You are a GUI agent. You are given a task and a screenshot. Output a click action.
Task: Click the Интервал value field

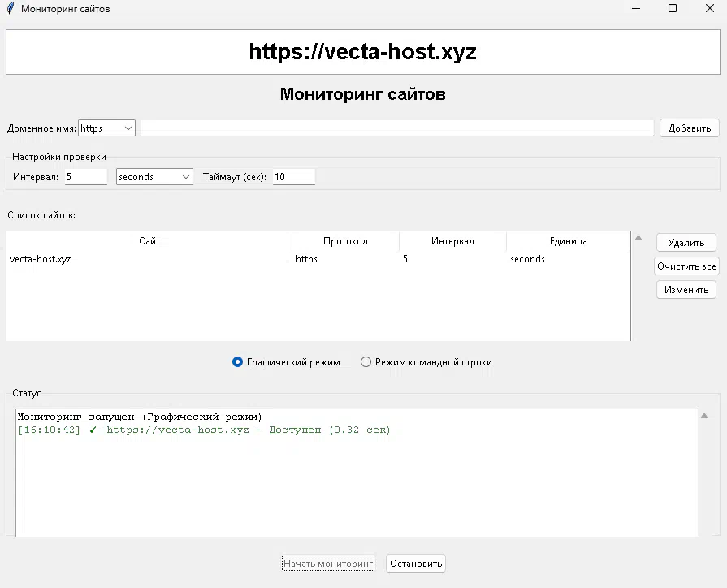click(85, 177)
